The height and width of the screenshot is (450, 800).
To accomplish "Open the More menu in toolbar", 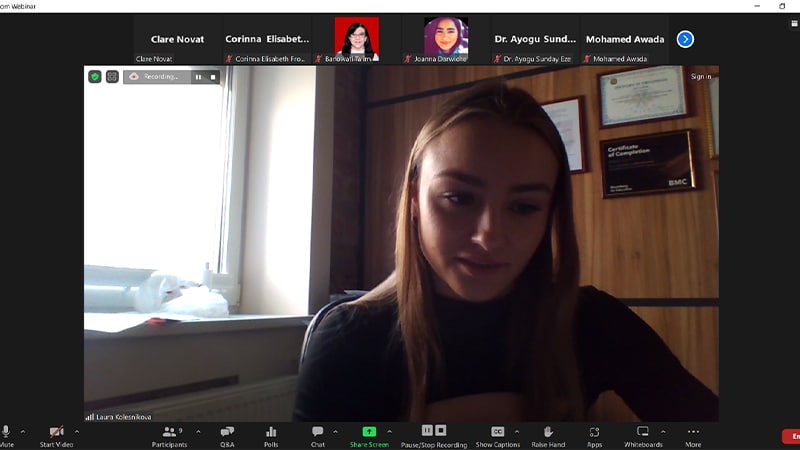I will point(693,436).
